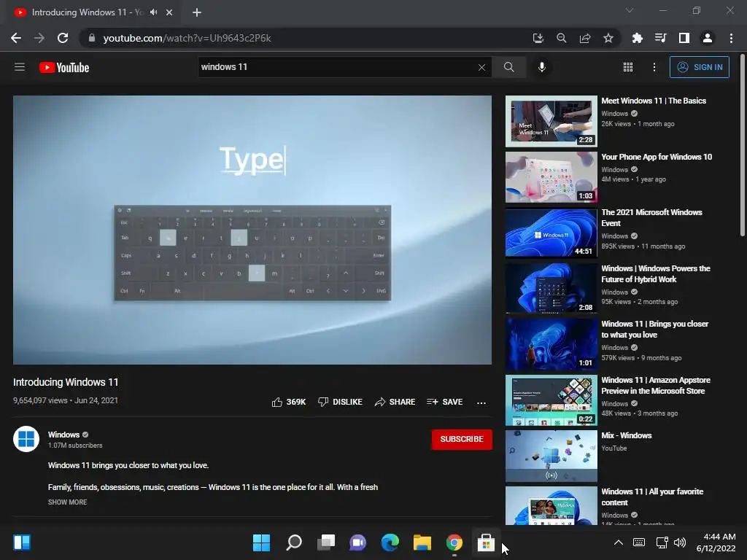Click the zoom magnifier icon in the address bar

(561, 38)
